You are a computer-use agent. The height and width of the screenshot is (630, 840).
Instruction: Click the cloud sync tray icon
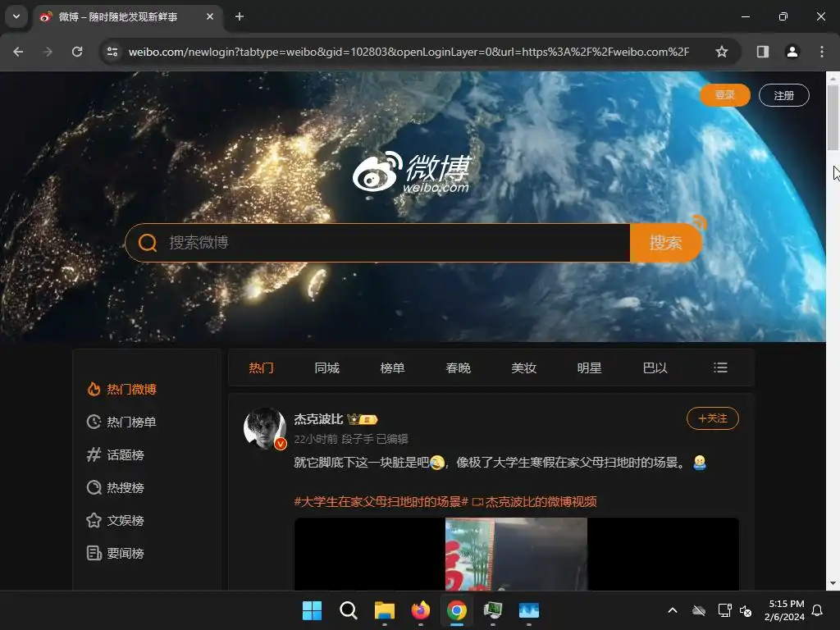(x=699, y=610)
